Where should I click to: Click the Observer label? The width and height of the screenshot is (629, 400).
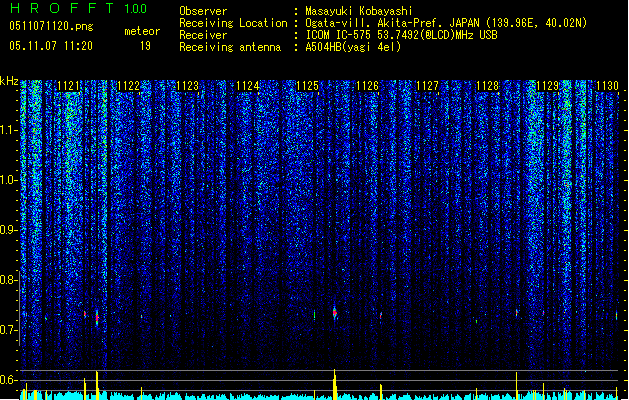[203, 11]
